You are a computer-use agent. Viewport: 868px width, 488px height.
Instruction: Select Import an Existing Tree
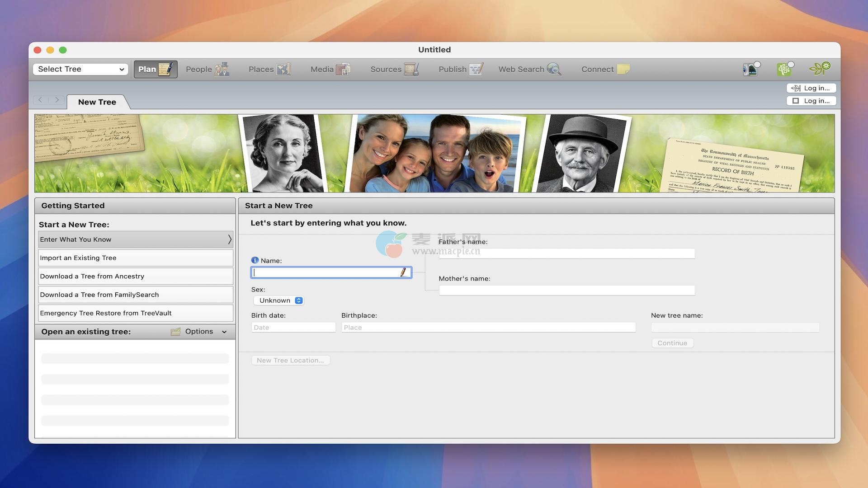click(136, 258)
